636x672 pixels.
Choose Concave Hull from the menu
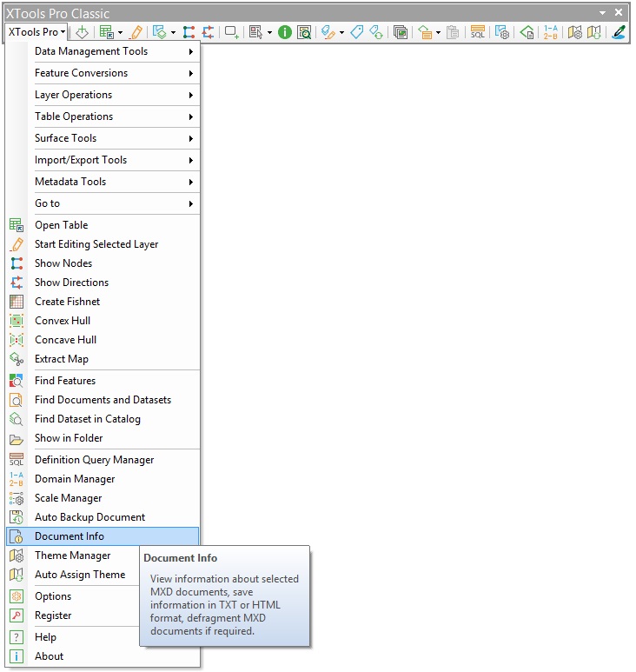(x=103, y=340)
